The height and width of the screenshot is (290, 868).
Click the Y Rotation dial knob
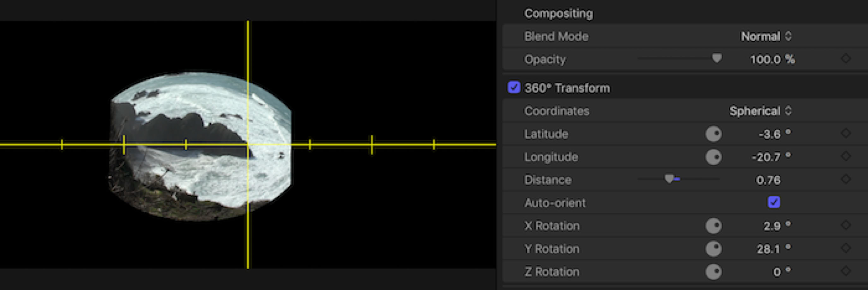click(713, 249)
